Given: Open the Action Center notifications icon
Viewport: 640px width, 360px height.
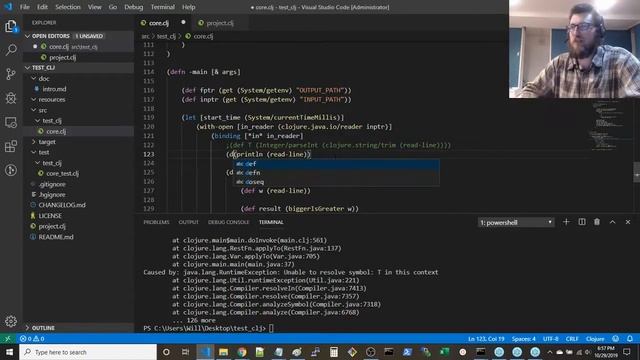Looking at the screenshot, I should click(627, 352).
